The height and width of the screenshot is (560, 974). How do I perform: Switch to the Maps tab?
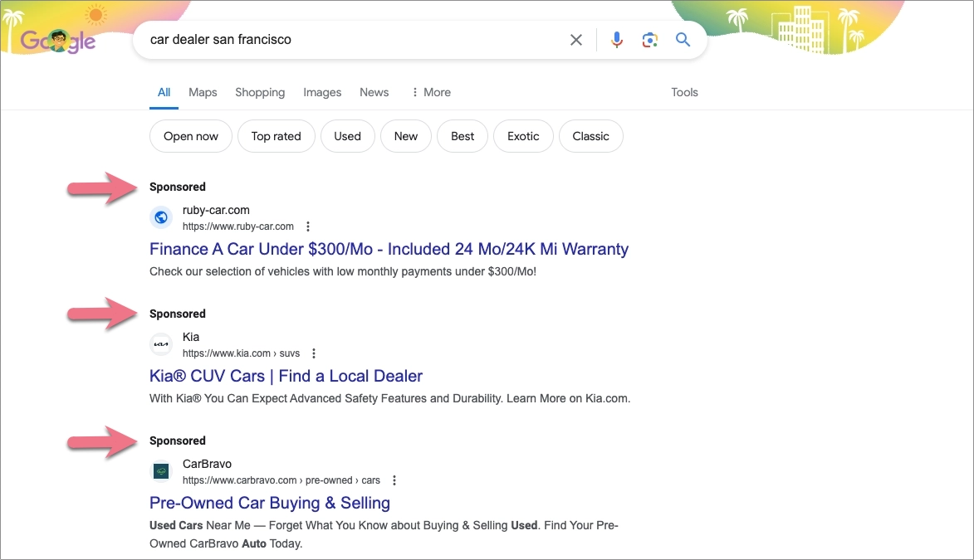[x=202, y=92]
